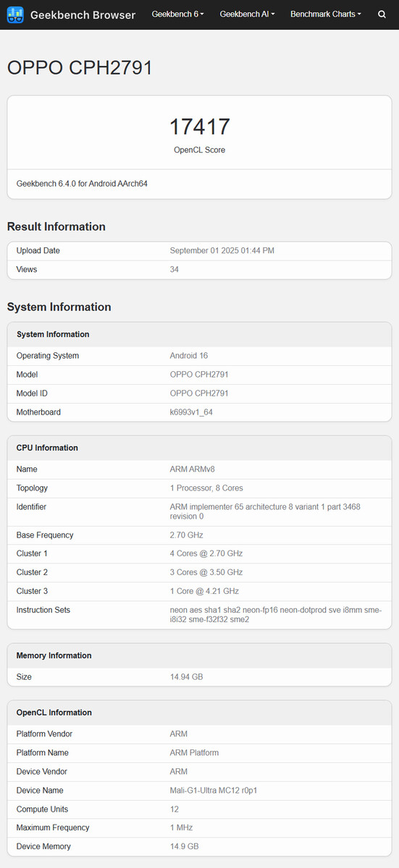Click the OpenCL Information table header
The width and height of the screenshot is (399, 868).
click(x=199, y=712)
